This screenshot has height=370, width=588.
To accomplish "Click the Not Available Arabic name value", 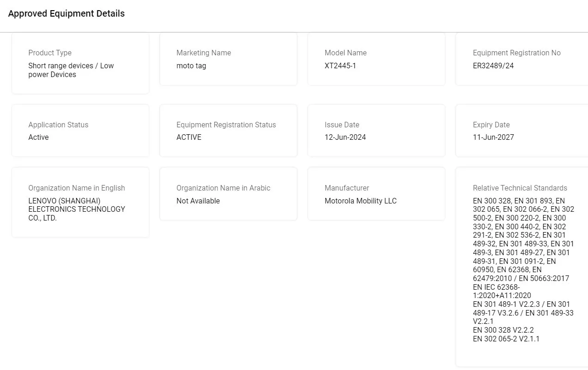I will [198, 201].
